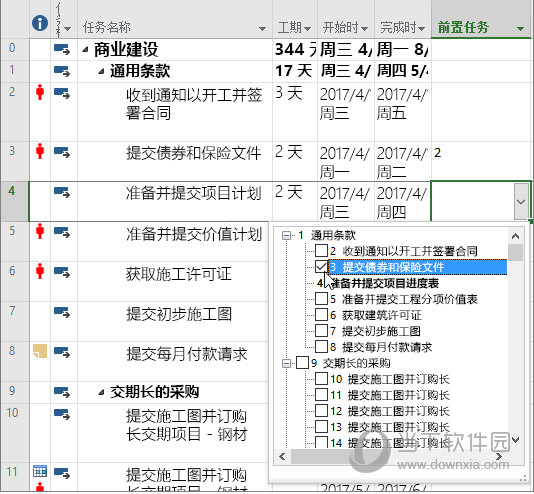Check task 2 收到通知以开工并签署合同 checkbox
The width and height of the screenshot is (534, 494).
[321, 251]
